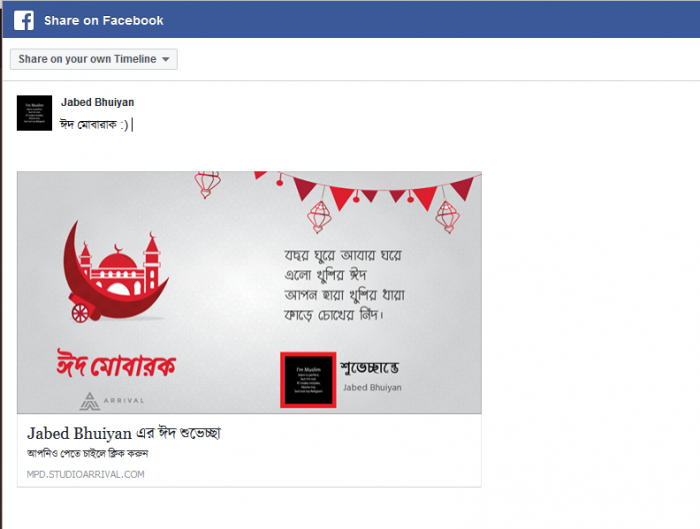
Task: Click Jabed Bhuiyan's profile picture thumbnail
Action: point(34,113)
